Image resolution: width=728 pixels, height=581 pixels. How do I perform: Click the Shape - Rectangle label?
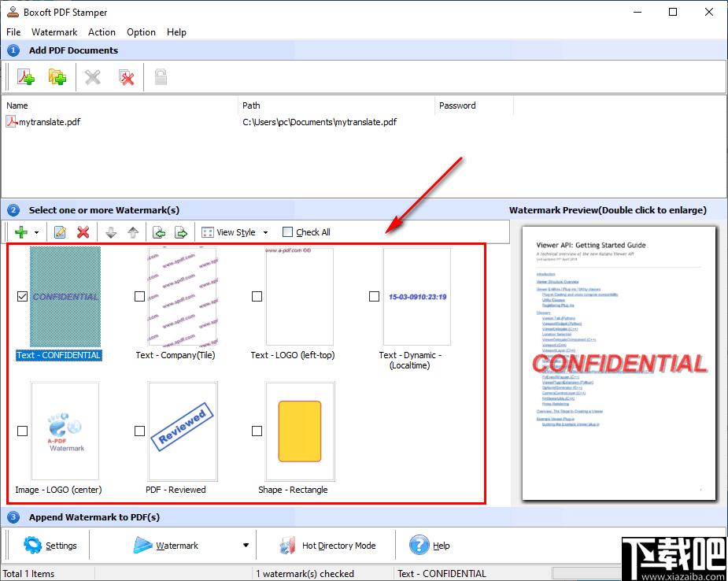293,490
